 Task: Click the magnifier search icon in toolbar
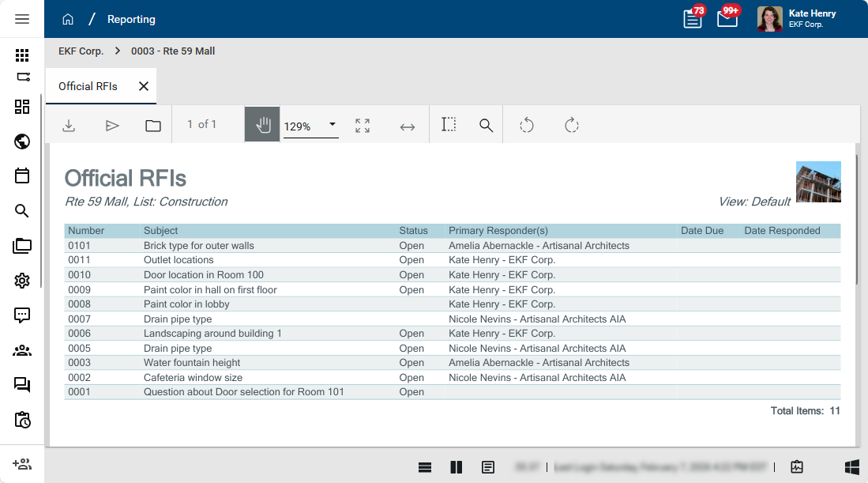[x=487, y=125]
